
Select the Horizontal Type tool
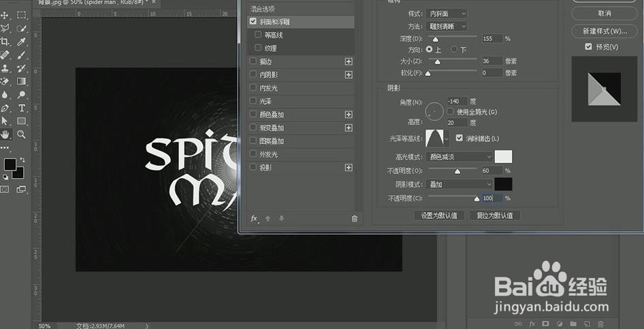(21, 108)
